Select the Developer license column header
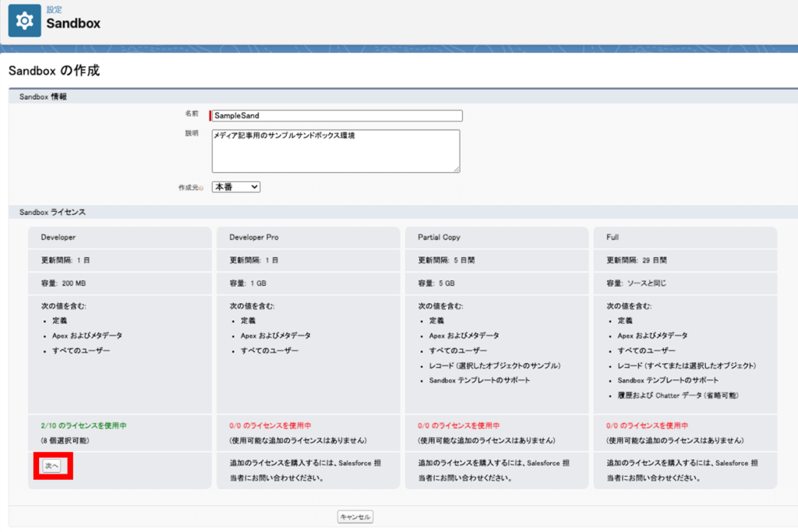Image resolution: width=798 pixels, height=532 pixels. pos(60,237)
